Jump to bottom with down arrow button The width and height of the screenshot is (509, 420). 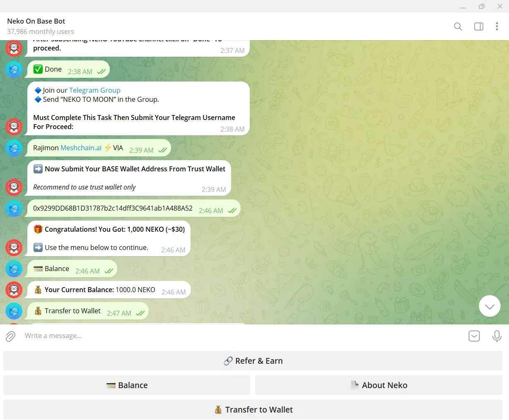[490, 306]
